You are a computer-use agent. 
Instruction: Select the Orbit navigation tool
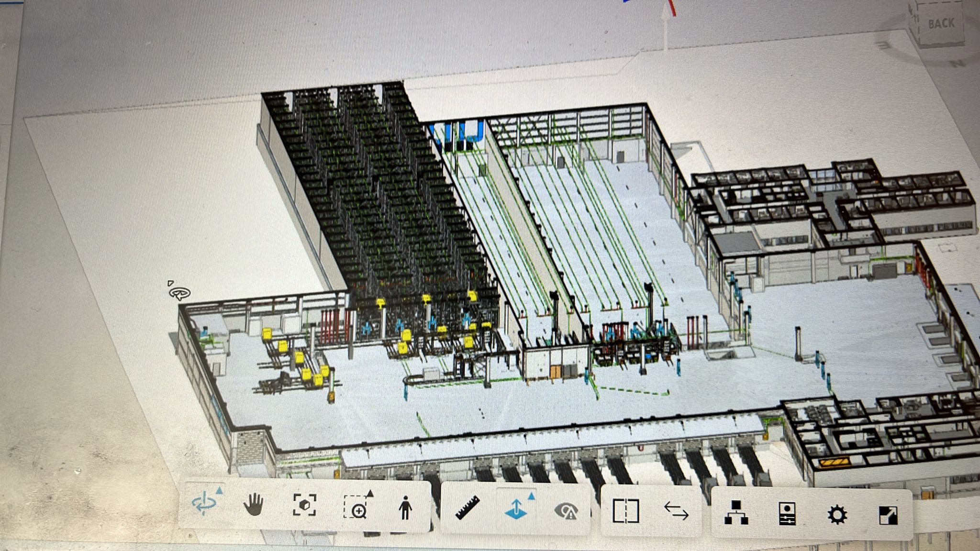tap(204, 504)
